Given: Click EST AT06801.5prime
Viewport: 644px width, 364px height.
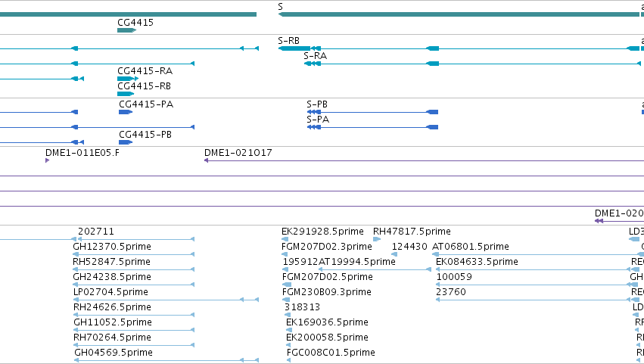Looking at the screenshot, I should point(471,247).
